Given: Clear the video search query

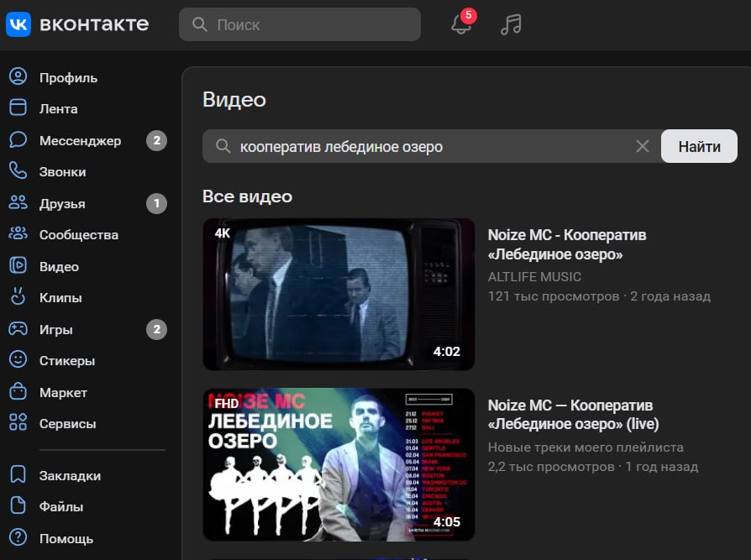Looking at the screenshot, I should tap(643, 146).
